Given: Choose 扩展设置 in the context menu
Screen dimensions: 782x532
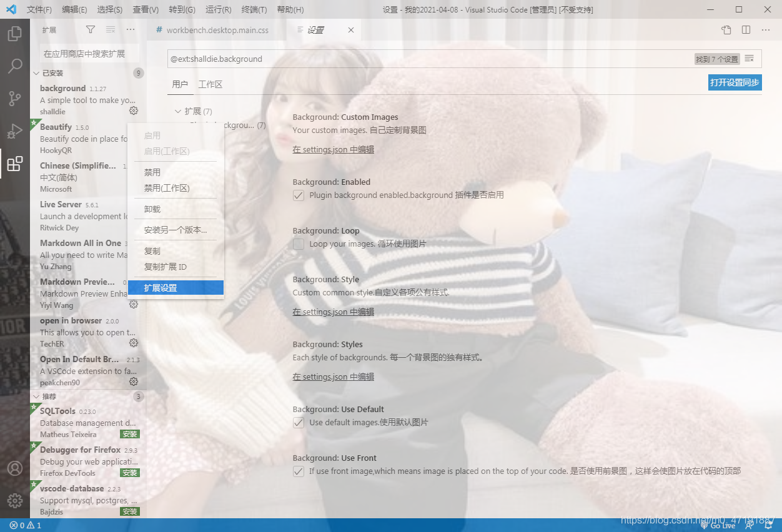Looking at the screenshot, I should click(x=176, y=288).
